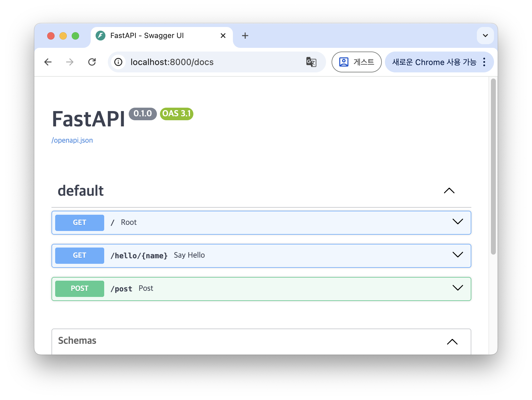
Task: Click the GET button for Say Hello
Action: pyautogui.click(x=80, y=256)
